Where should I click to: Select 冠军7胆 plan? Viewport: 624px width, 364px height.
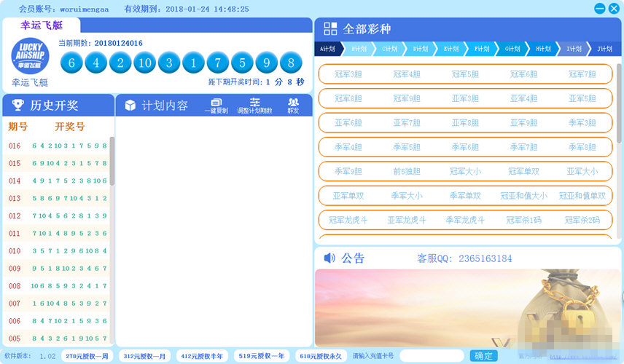582,74
